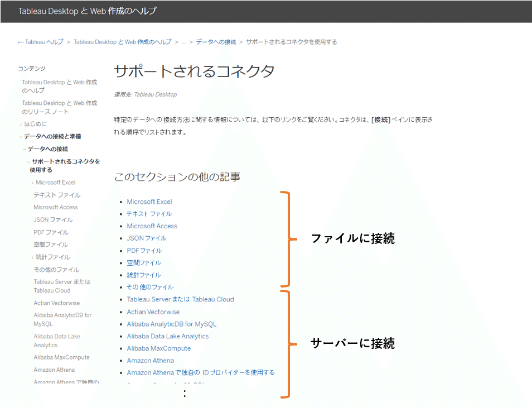Open Amazon Athena で独自の ID プロバイダーを使用する link
This screenshot has height=407, width=532.
[201, 373]
